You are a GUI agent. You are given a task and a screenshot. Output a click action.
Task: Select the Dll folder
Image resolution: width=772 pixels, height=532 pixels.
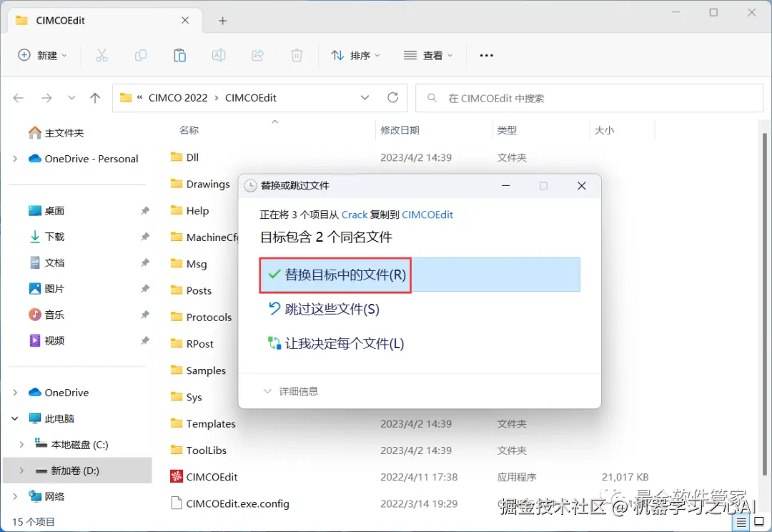point(184,157)
